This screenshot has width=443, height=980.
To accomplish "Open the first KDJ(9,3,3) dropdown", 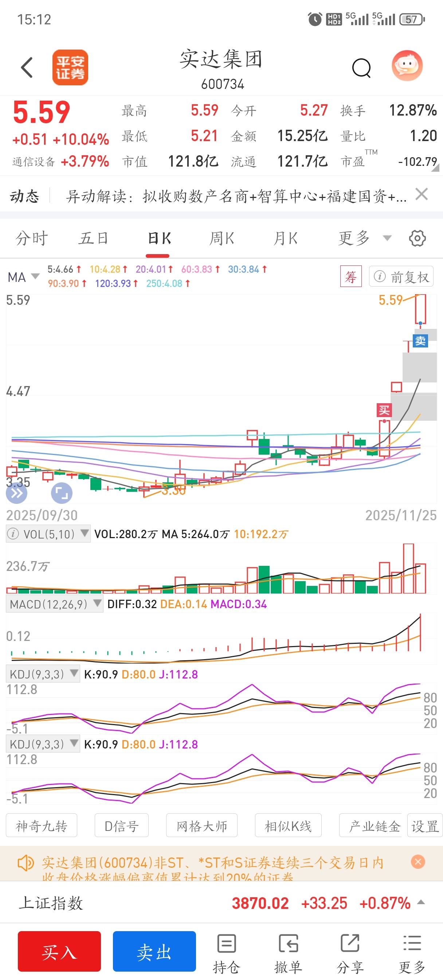I will coord(43,674).
